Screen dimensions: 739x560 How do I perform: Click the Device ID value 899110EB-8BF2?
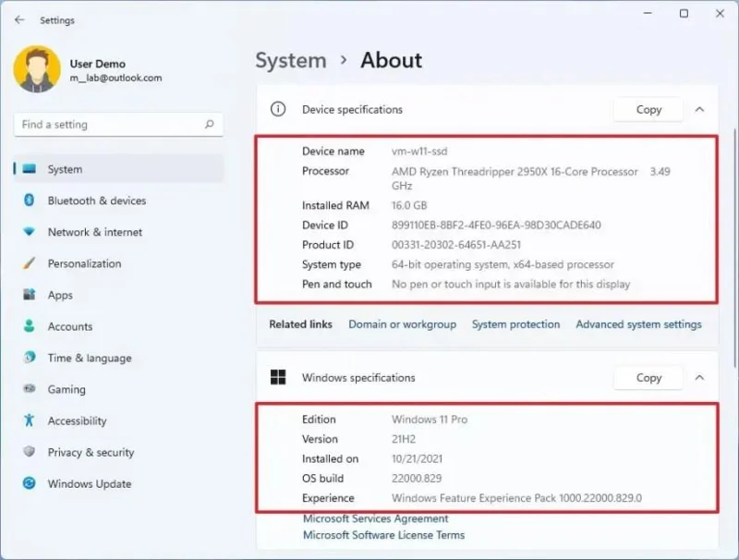[x=496, y=225]
